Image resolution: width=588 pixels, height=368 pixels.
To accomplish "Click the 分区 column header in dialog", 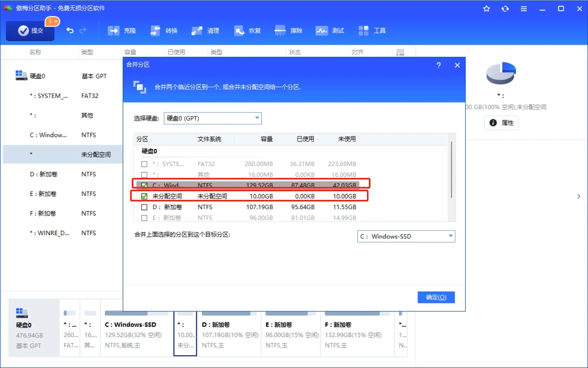I will (142, 139).
